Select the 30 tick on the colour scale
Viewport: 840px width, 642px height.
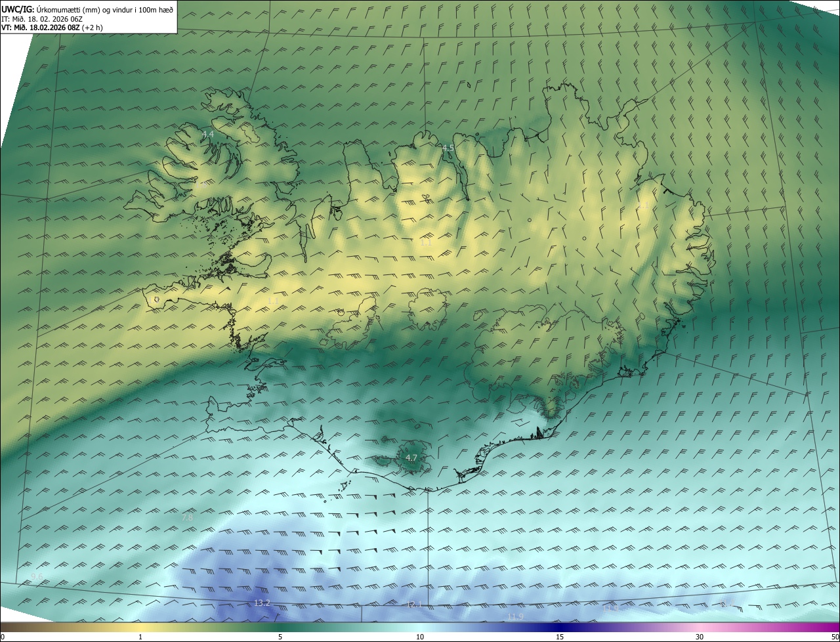(x=700, y=637)
